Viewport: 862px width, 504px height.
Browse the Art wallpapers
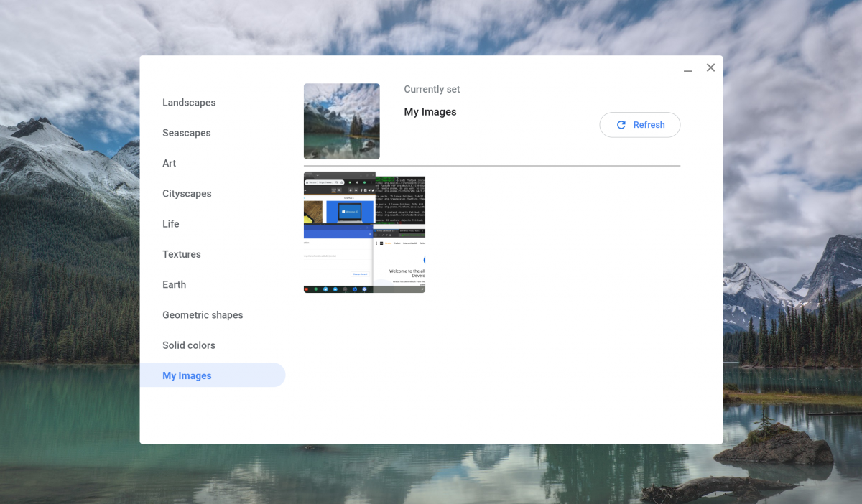169,163
